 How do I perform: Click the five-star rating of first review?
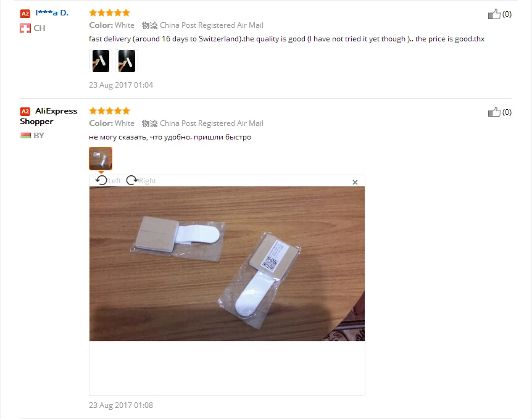[x=110, y=13]
